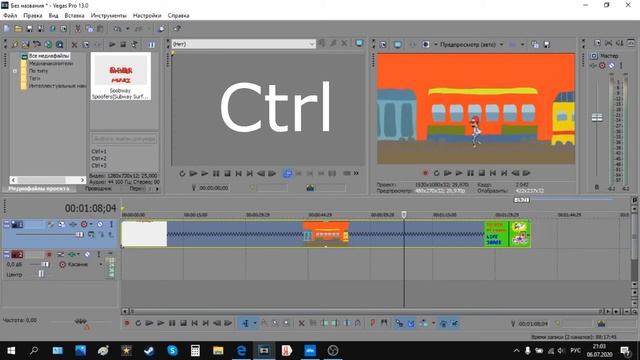Toggle loop playback in Trimmer transport
This screenshot has width=640, height=360.
pos(182,173)
